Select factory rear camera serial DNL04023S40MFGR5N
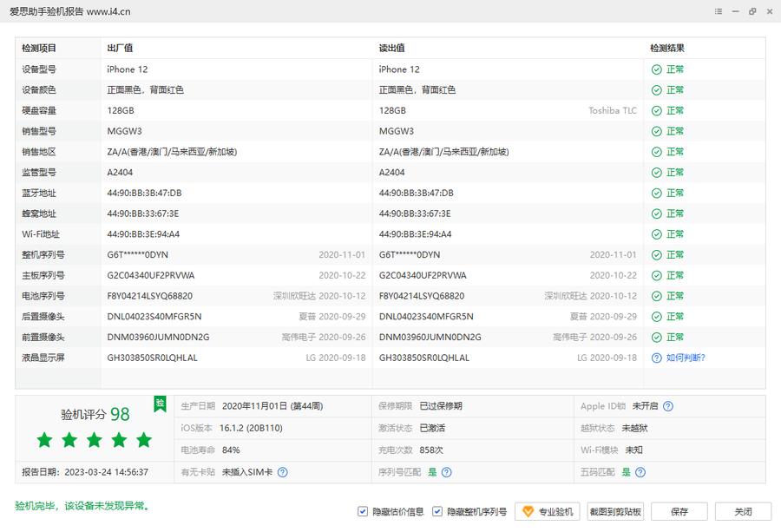Image resolution: width=781 pixels, height=532 pixels. pyautogui.click(x=154, y=316)
